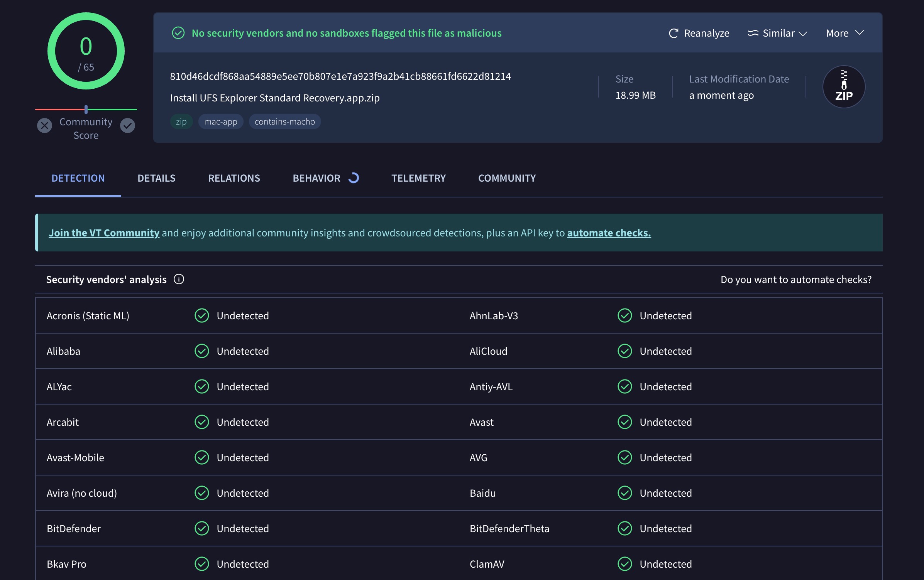Click the contains-macho tag
Image resolution: width=924 pixels, height=580 pixels.
[284, 121]
